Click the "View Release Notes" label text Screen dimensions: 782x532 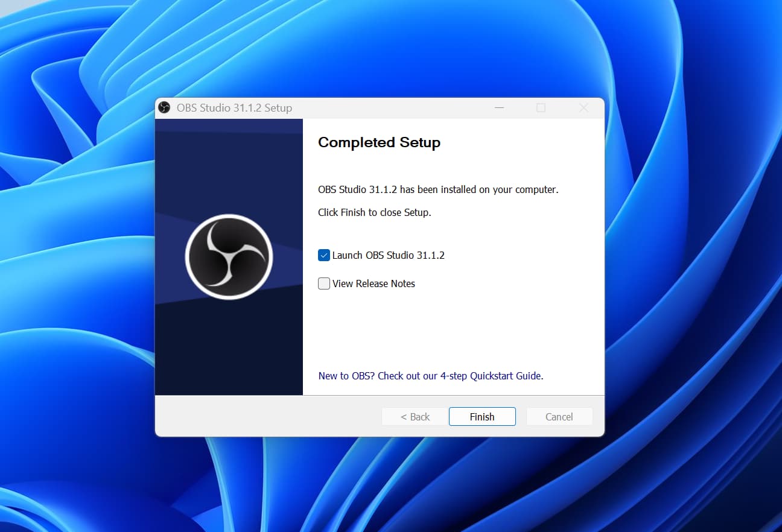pyautogui.click(x=374, y=283)
